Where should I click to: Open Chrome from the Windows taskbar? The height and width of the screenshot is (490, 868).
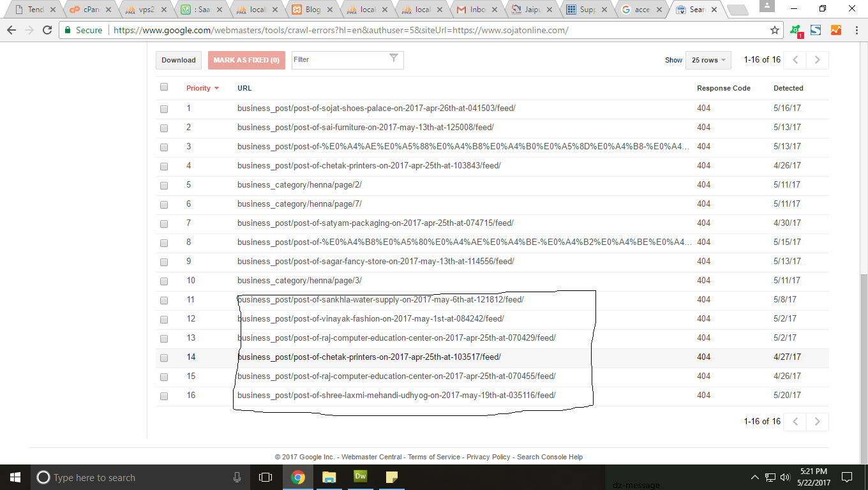[297, 477]
